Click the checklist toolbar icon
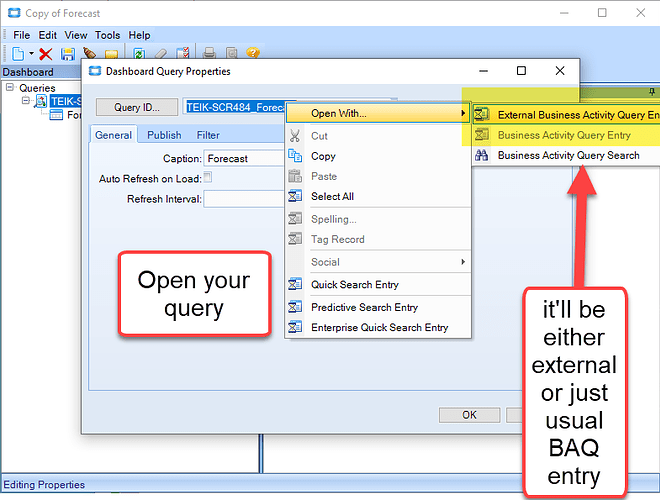This screenshot has width=660, height=500. click(x=183, y=53)
